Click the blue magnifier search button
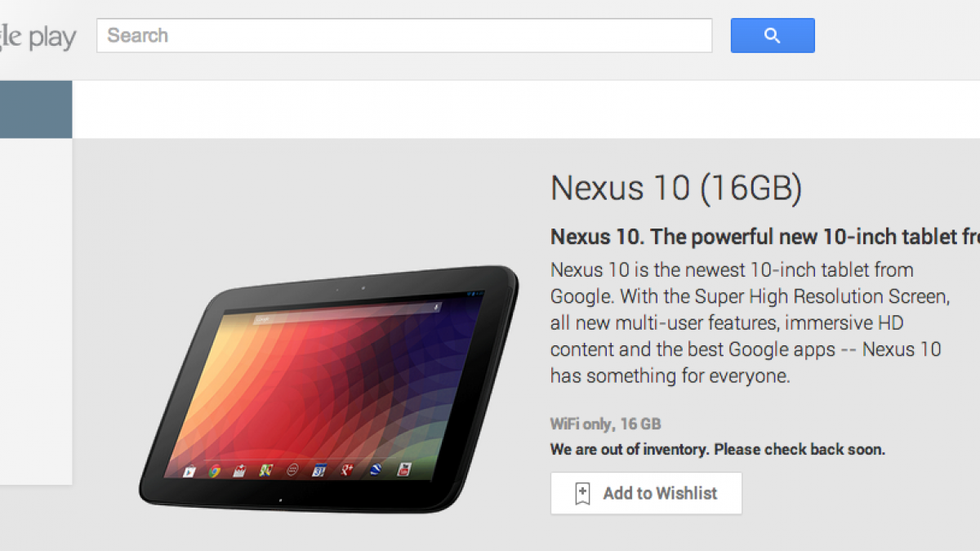The image size is (980, 551). 772,36
